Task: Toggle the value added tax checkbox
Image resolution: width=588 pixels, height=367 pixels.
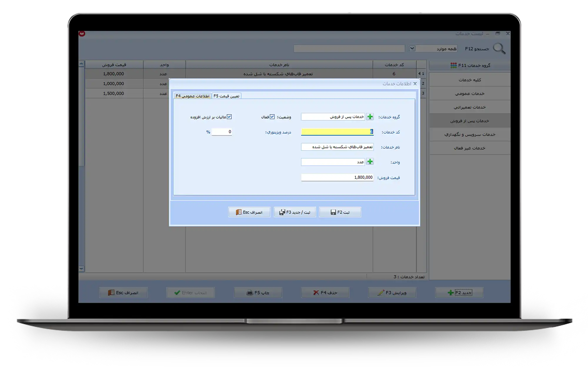Action: click(x=229, y=117)
